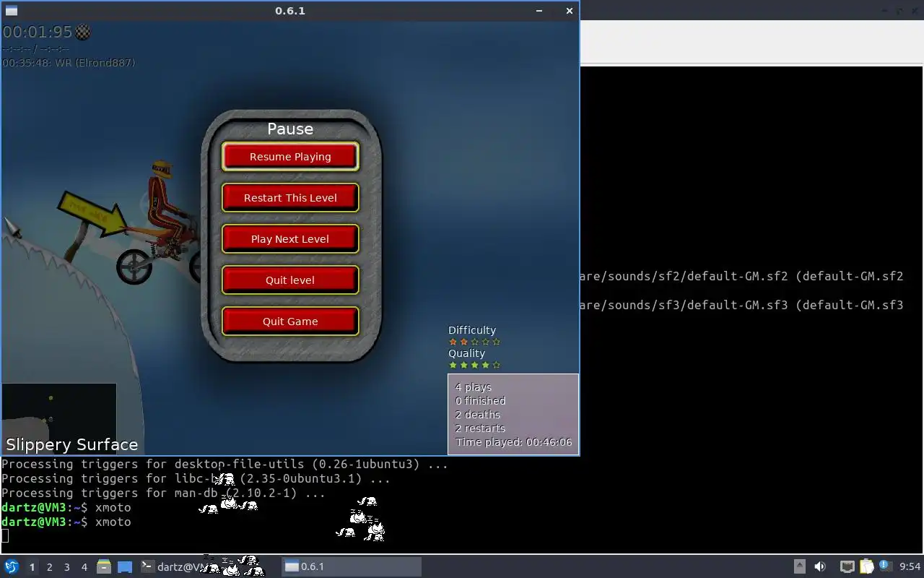Image resolution: width=924 pixels, height=578 pixels.
Task: Select Quit level in pause menu
Action: click(x=290, y=280)
